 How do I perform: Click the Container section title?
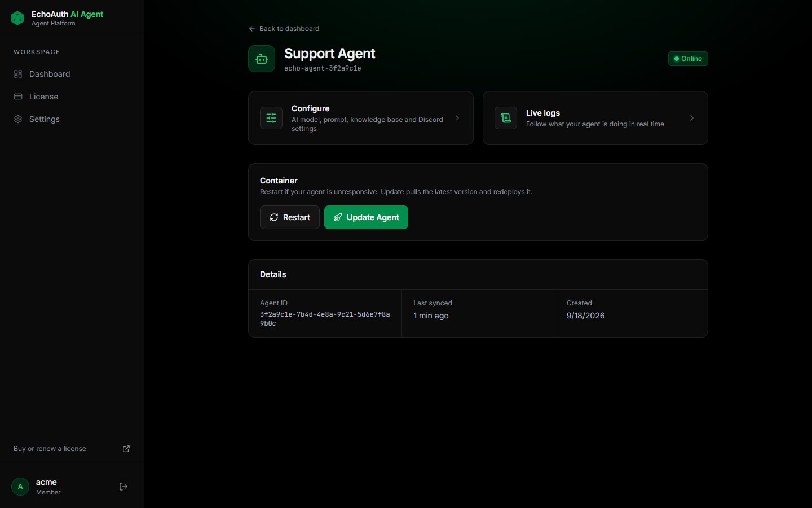[279, 181]
